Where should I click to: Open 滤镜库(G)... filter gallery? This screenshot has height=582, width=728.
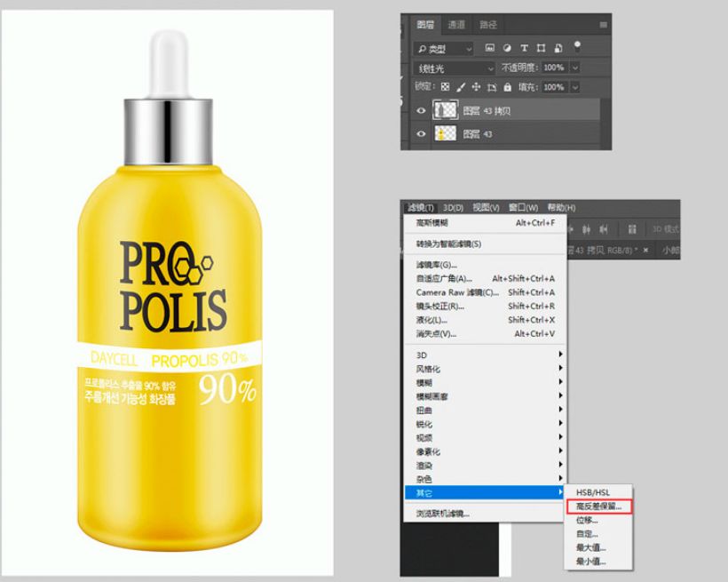tap(485, 265)
